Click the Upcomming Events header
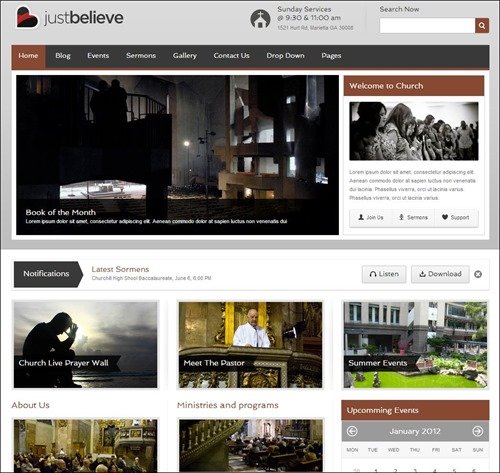This screenshot has height=473, width=500. [415, 410]
